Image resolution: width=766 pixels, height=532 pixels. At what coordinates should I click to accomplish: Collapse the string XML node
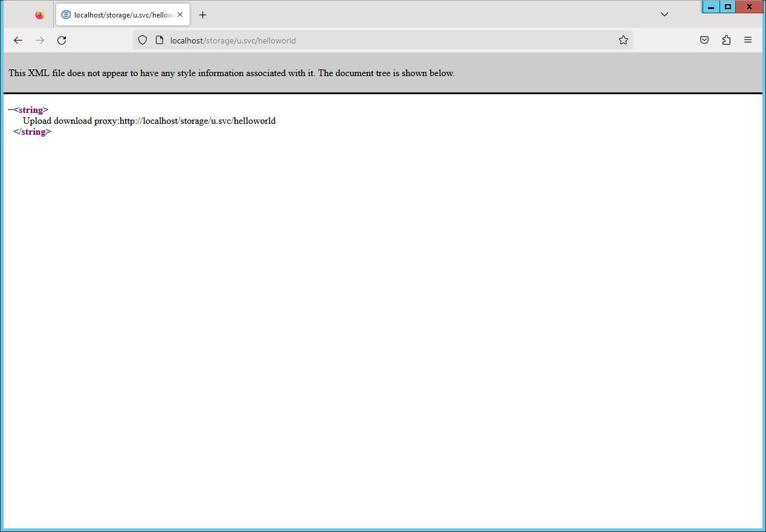[x=10, y=110]
